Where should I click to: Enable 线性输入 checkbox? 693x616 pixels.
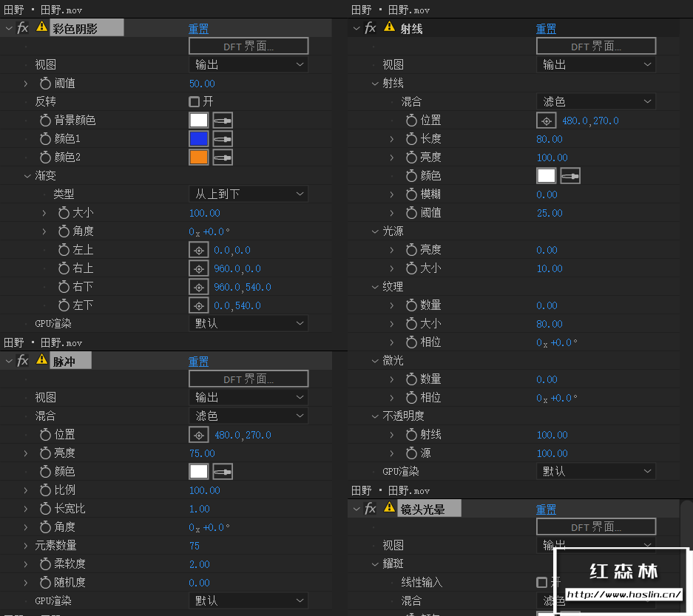[x=542, y=583]
